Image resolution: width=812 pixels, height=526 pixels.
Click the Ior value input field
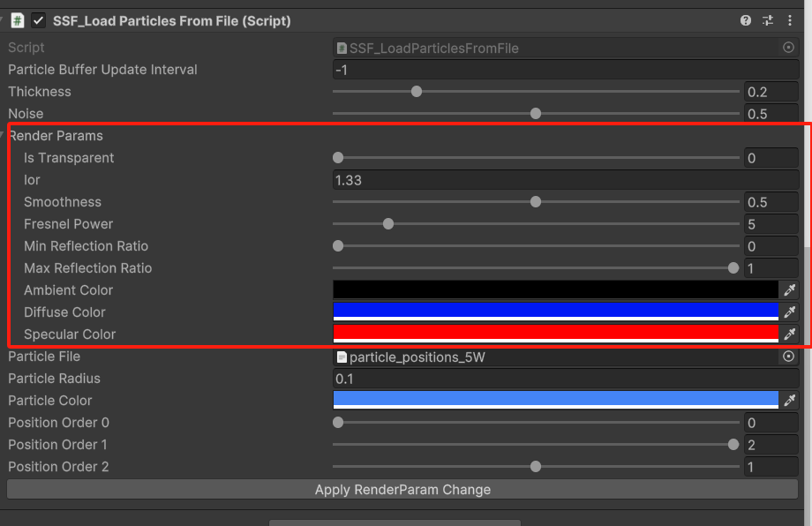[565, 180]
